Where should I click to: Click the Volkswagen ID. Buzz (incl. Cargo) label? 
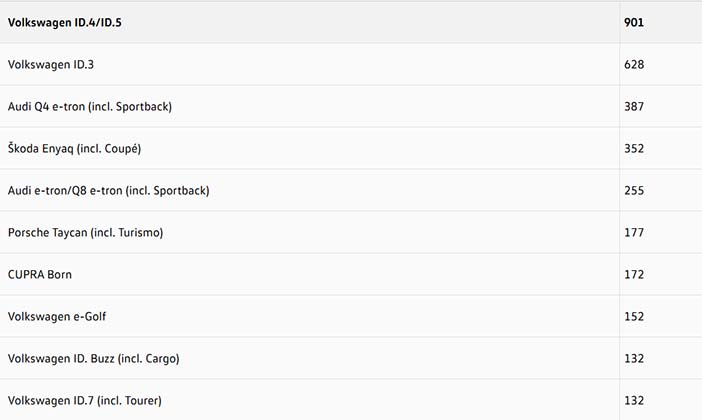pyautogui.click(x=93, y=358)
